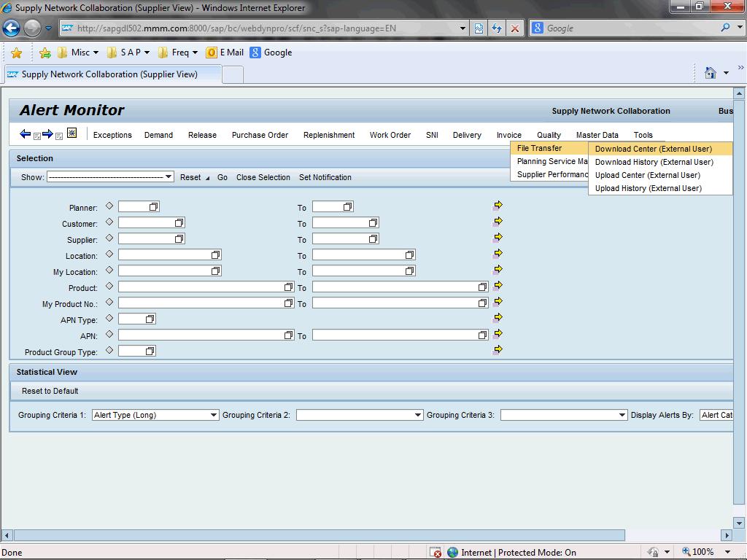Click the yellow multiple selection arrow for My Product No.
The height and width of the screenshot is (560, 747).
[x=498, y=301]
